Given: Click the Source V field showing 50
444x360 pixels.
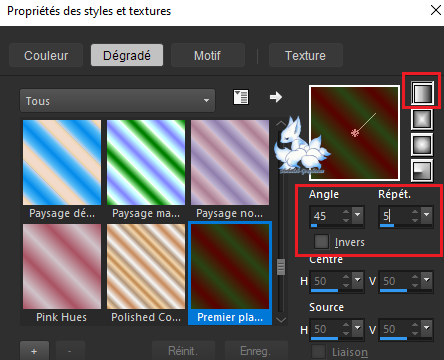Looking at the screenshot, I should pyautogui.click(x=395, y=329).
